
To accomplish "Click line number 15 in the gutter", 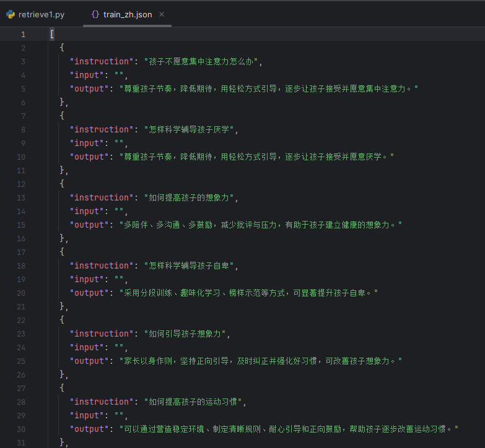I will pos(21,225).
